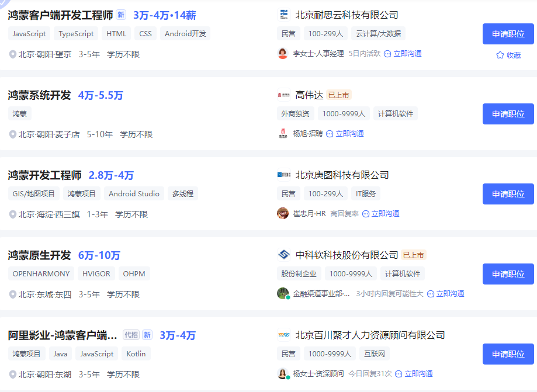Click location pin for 北京·海淀·西三旗
Image resolution: width=537 pixels, height=392 pixels.
click(13, 214)
